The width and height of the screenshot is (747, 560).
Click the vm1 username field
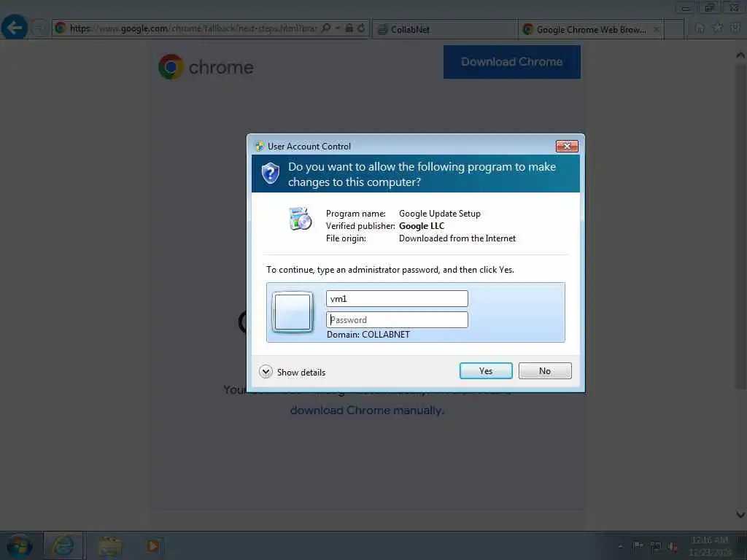[397, 298]
